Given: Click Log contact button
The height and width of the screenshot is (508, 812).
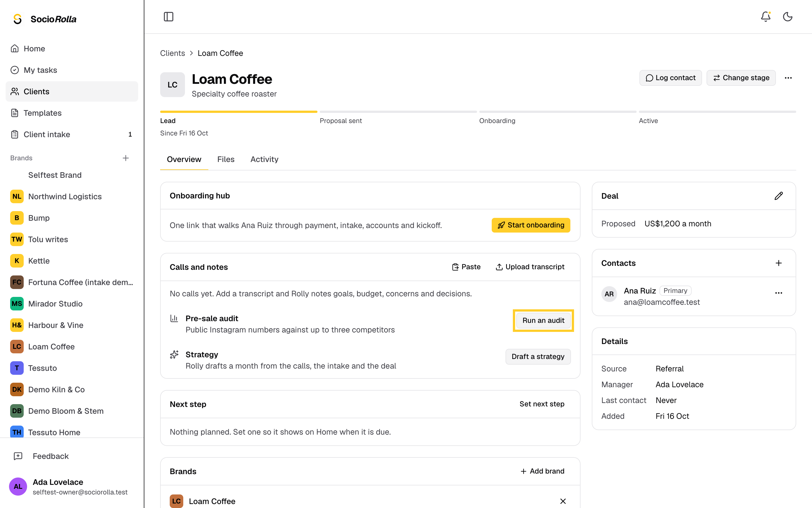Looking at the screenshot, I should [x=670, y=78].
